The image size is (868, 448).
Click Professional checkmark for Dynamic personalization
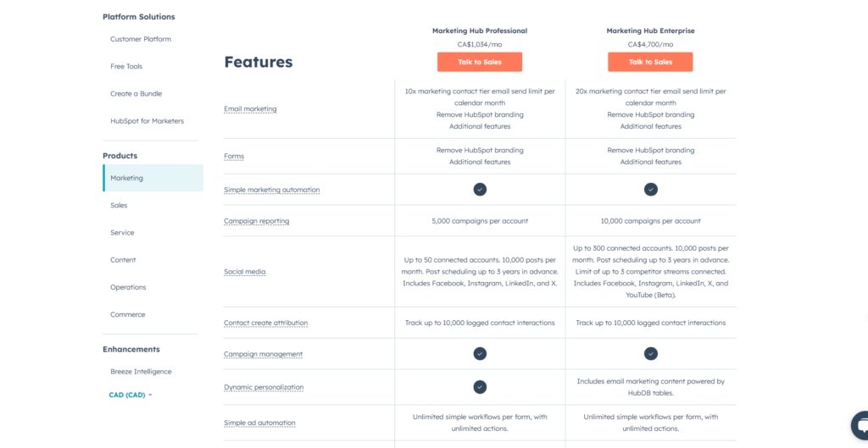(x=480, y=387)
